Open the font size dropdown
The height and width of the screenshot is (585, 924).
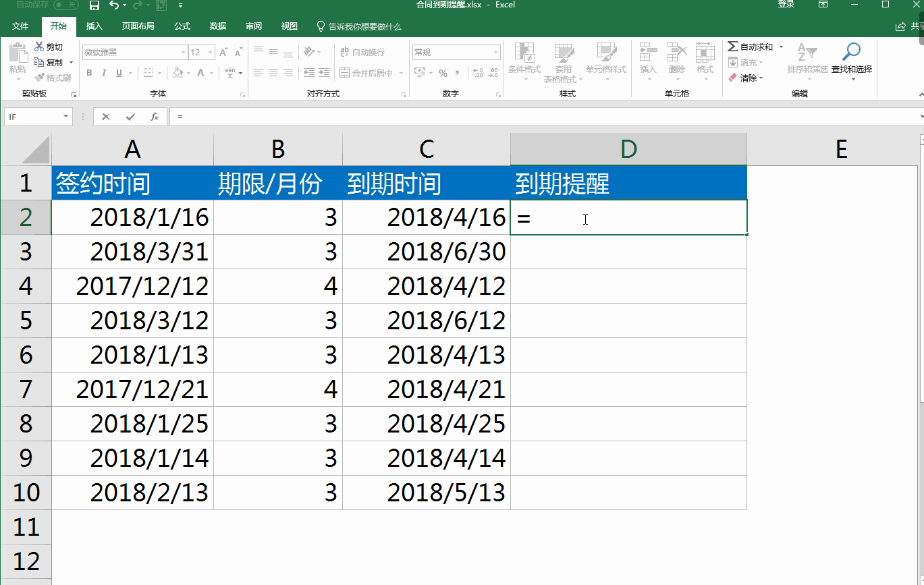211,52
